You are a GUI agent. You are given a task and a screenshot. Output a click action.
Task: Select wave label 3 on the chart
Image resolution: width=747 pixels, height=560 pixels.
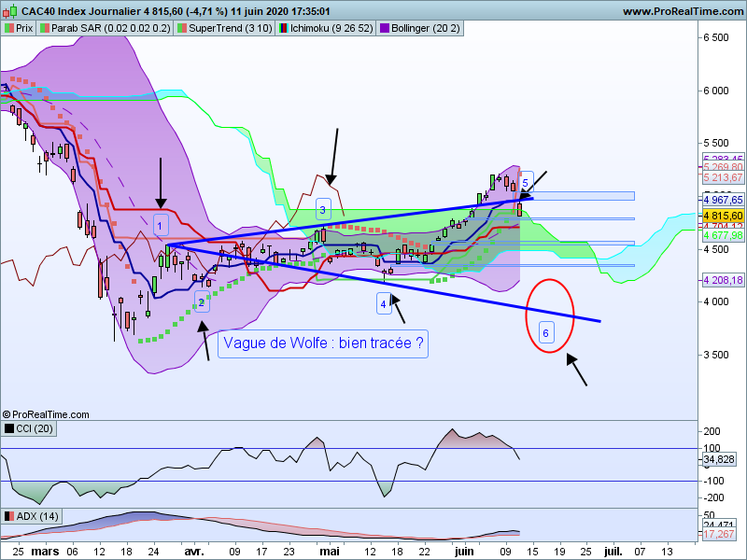tap(323, 209)
